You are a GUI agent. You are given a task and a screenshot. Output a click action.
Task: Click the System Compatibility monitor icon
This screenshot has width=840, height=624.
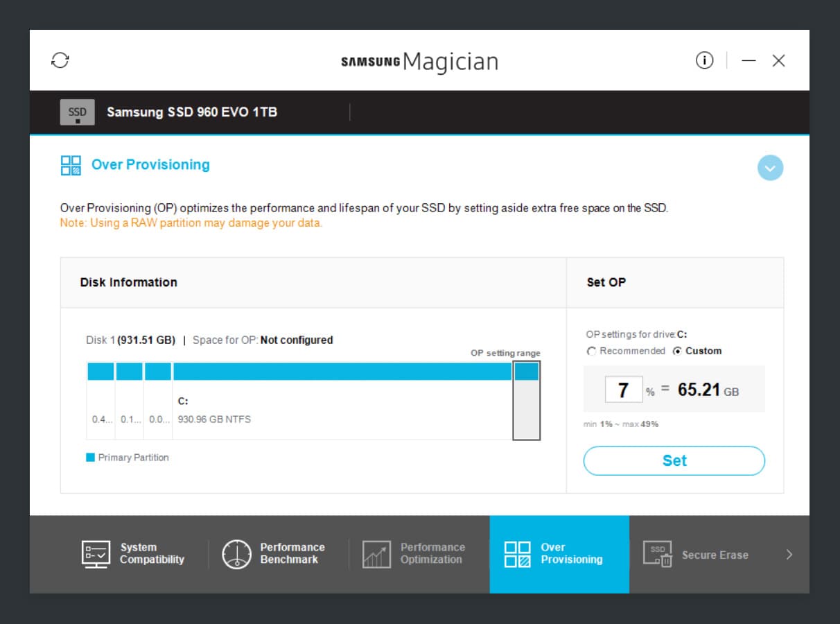96,555
